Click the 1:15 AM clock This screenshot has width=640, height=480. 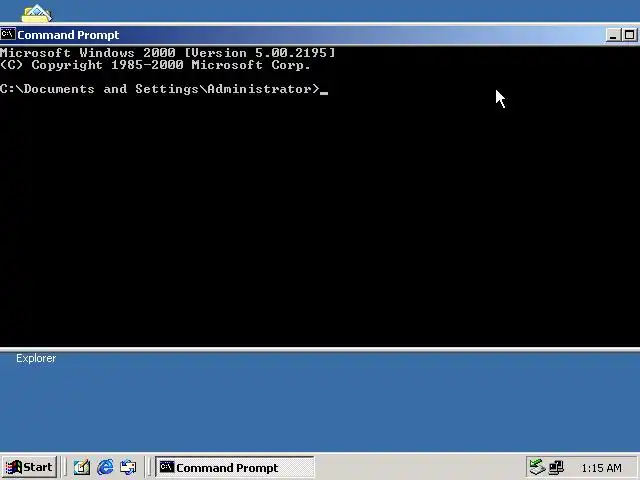coord(601,468)
